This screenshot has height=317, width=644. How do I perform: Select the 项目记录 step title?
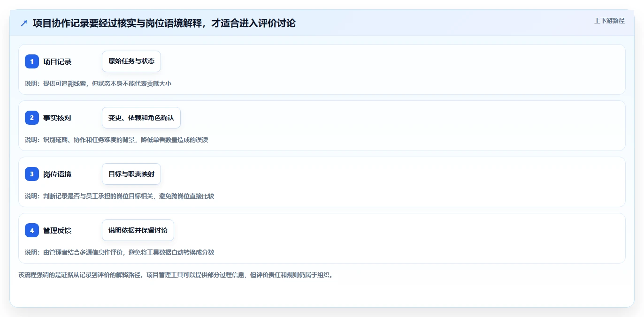(57, 61)
